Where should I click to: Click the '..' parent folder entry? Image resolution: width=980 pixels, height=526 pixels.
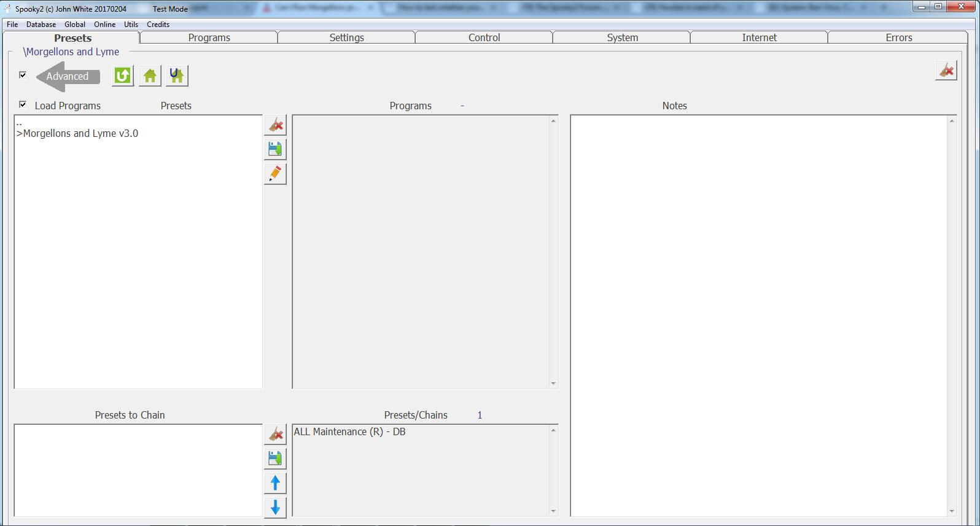[19, 123]
